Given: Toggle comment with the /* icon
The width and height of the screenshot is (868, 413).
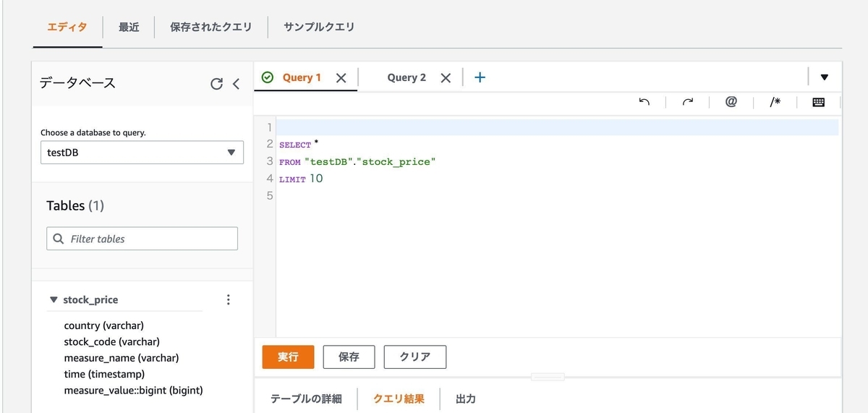Looking at the screenshot, I should [775, 102].
